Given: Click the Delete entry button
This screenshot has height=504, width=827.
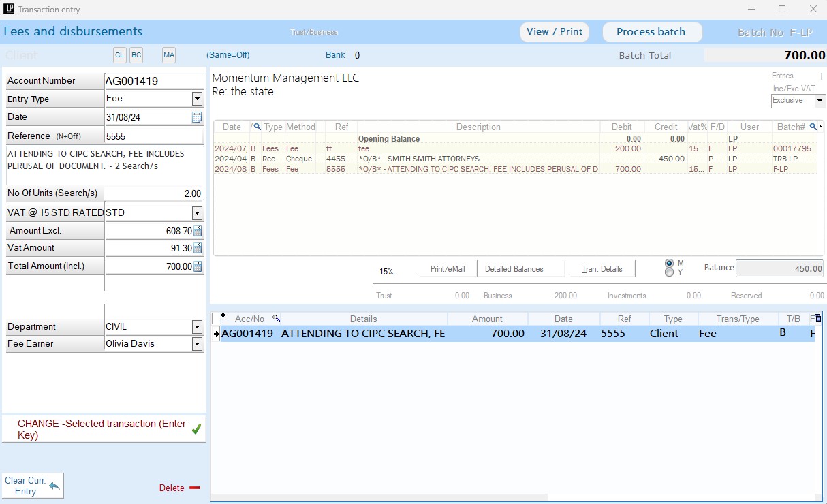Looking at the screenshot, I should click(179, 488).
